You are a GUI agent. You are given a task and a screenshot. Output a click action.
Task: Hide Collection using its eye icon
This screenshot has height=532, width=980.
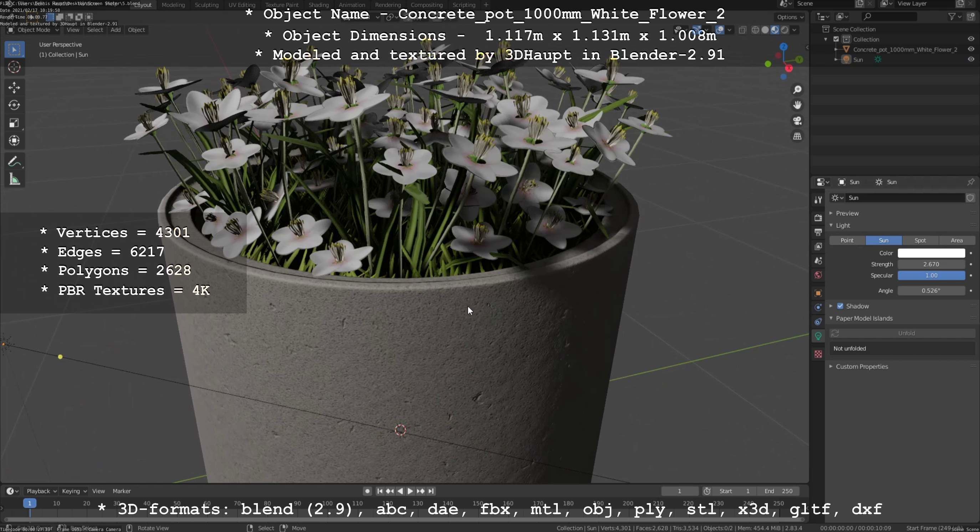click(x=971, y=39)
